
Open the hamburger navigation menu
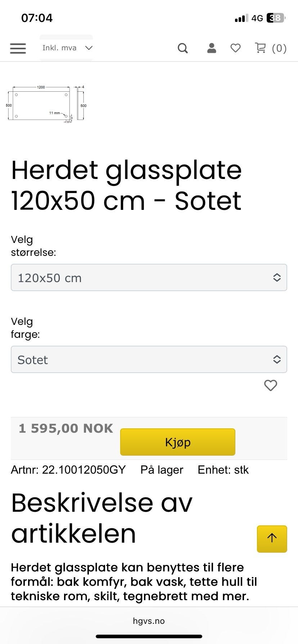pos(18,48)
